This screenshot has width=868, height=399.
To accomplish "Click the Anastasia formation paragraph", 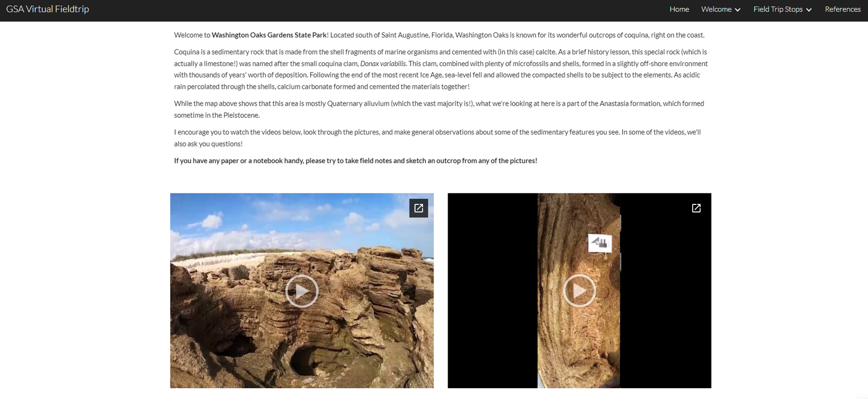I will pyautogui.click(x=439, y=110).
